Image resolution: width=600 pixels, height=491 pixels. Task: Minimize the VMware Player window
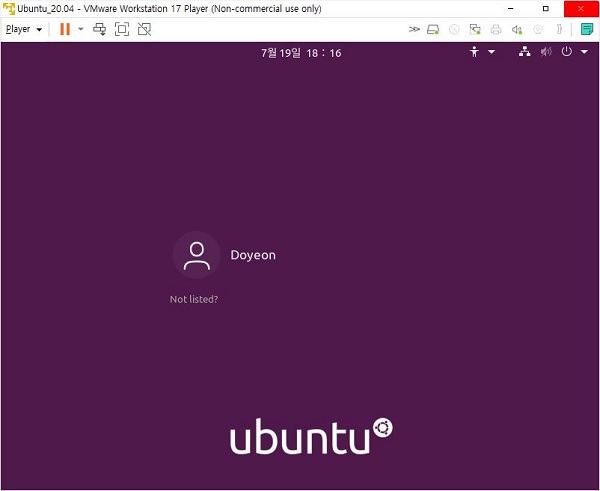click(510, 8)
